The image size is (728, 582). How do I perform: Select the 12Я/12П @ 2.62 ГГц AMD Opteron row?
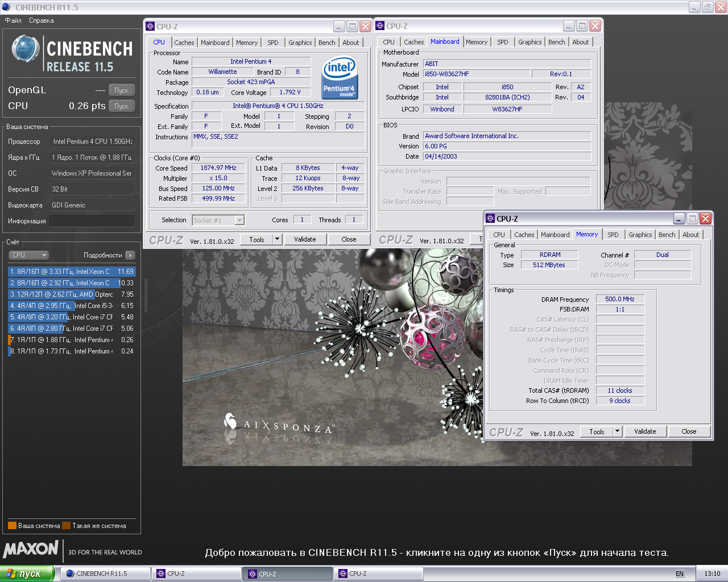click(72, 294)
